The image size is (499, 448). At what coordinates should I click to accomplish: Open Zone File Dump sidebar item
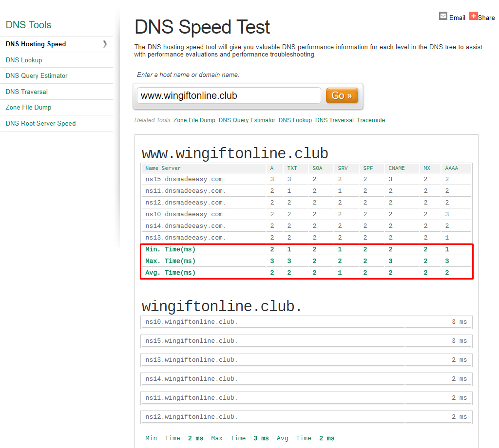28,108
